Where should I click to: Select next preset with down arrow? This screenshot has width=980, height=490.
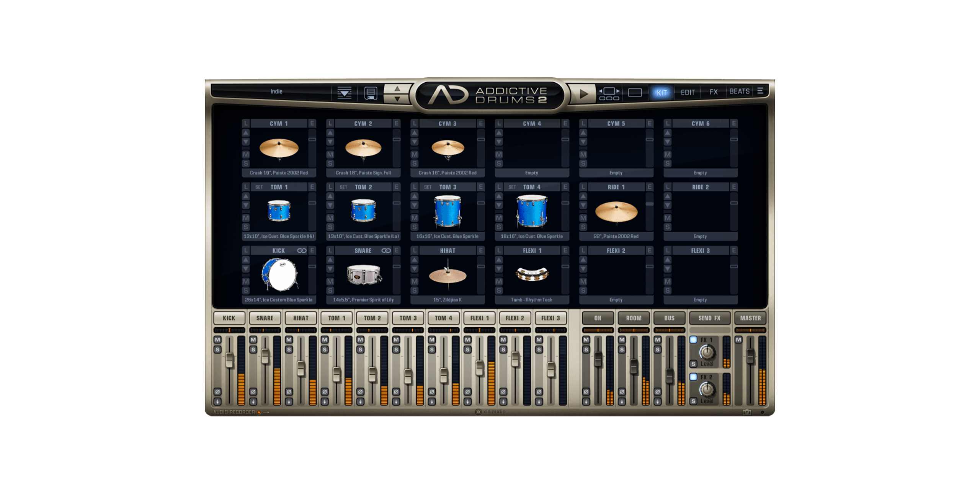point(397,99)
